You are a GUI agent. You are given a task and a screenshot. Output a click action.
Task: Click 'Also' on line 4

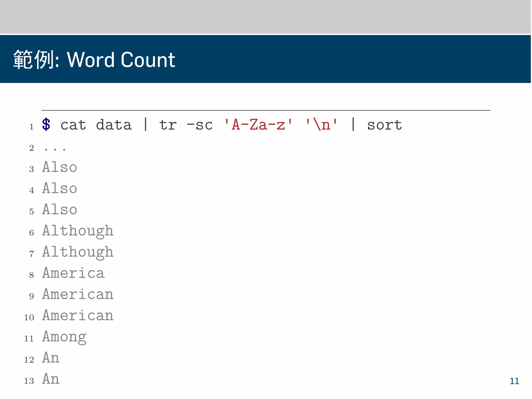tap(60, 188)
